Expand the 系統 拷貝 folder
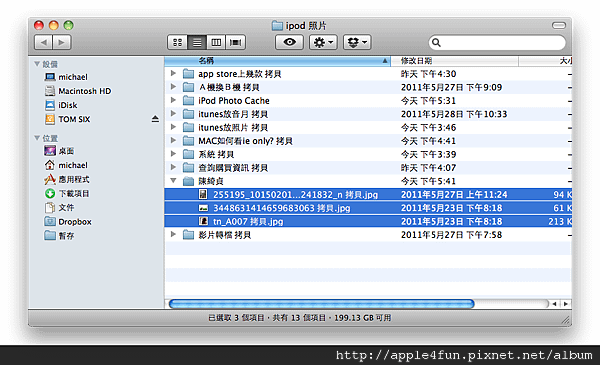600x365 pixels. tap(173, 153)
